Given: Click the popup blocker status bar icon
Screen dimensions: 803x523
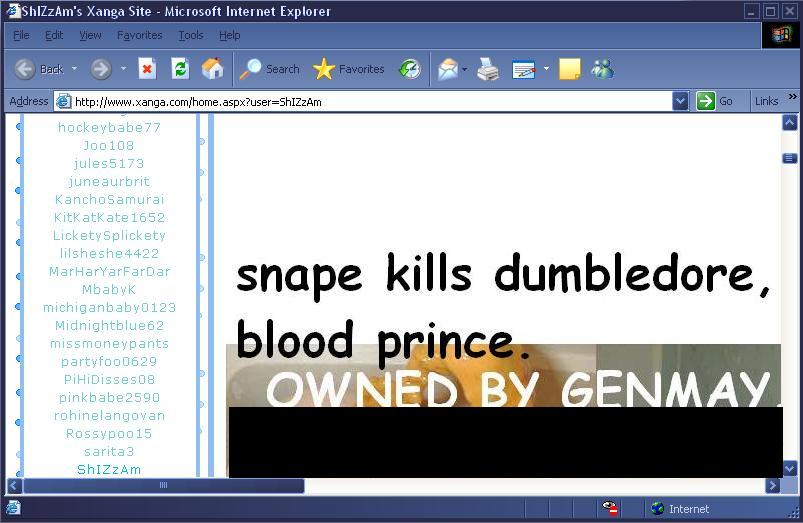Looking at the screenshot, I should [x=610, y=508].
